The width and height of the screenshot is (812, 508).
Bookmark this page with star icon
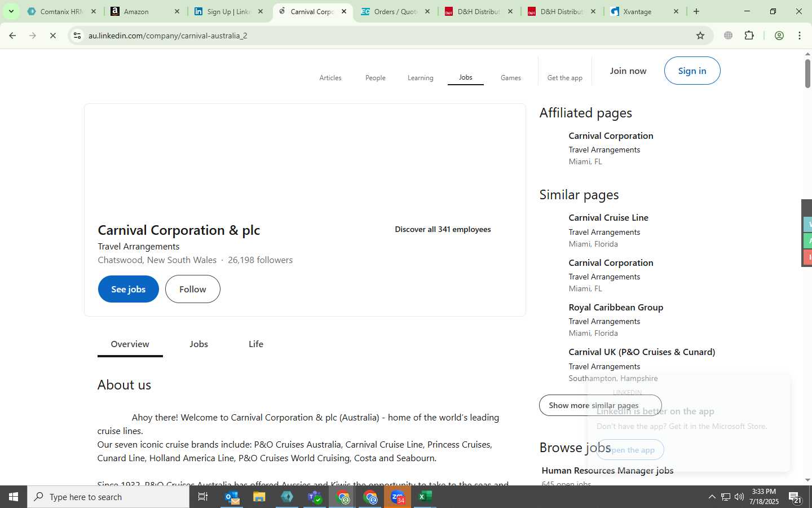coord(700,36)
